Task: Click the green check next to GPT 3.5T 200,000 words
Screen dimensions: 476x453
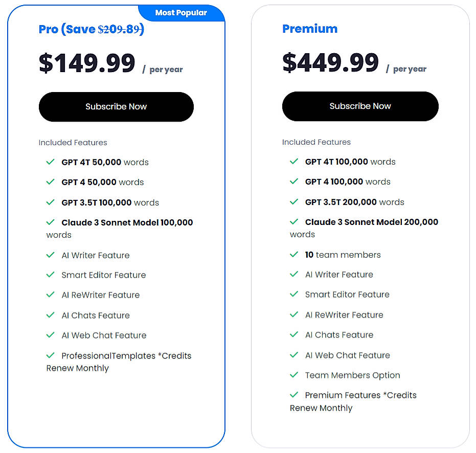Action: point(294,202)
